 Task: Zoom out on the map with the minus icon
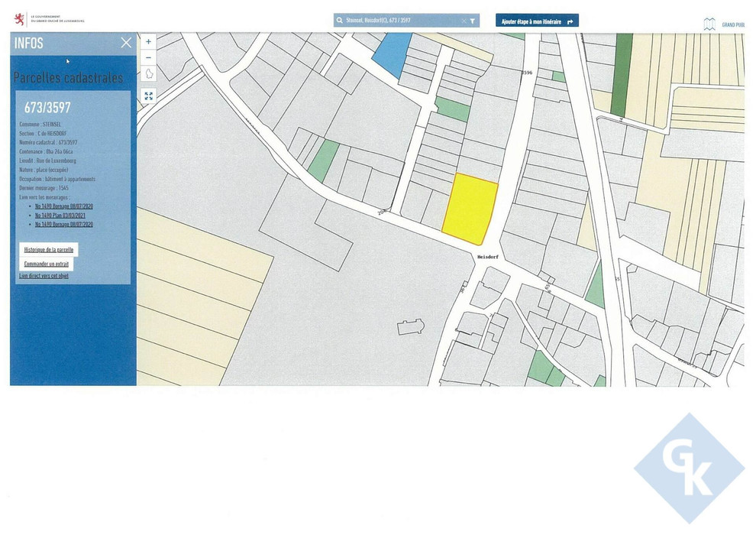pos(148,57)
